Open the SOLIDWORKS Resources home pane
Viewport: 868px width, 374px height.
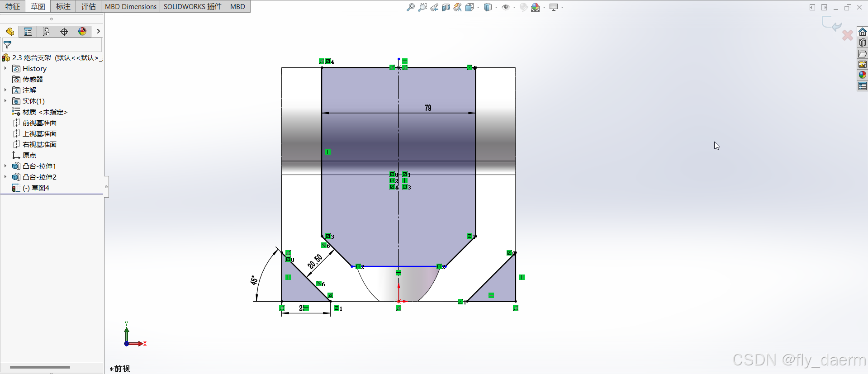click(x=863, y=32)
